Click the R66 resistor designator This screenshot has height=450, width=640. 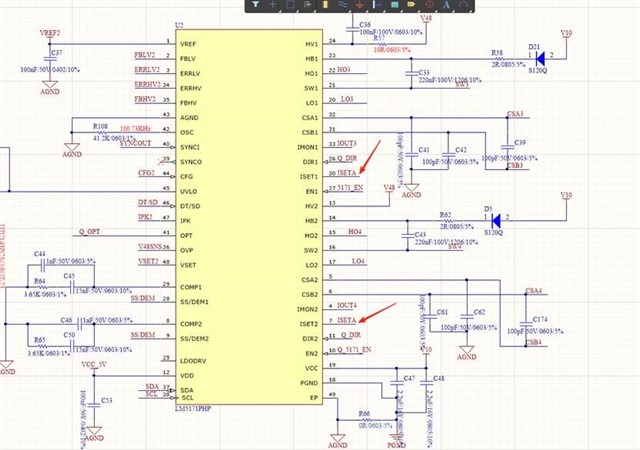[x=364, y=413]
